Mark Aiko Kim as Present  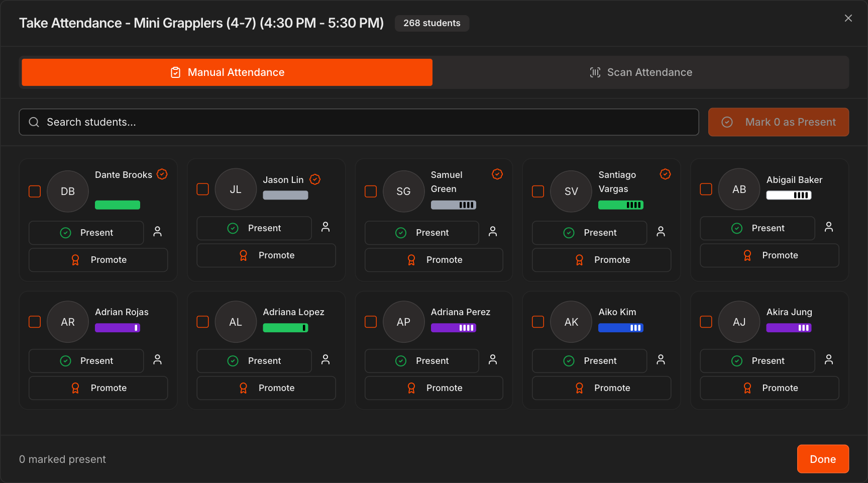pyautogui.click(x=590, y=361)
